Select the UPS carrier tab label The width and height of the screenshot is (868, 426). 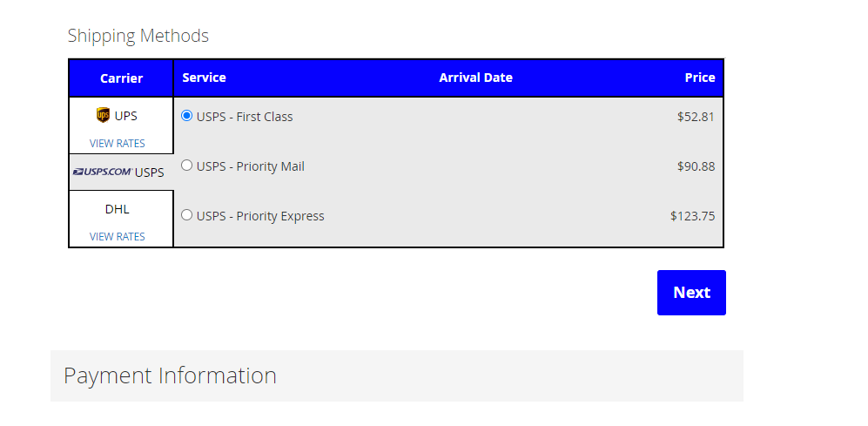pyautogui.click(x=126, y=116)
